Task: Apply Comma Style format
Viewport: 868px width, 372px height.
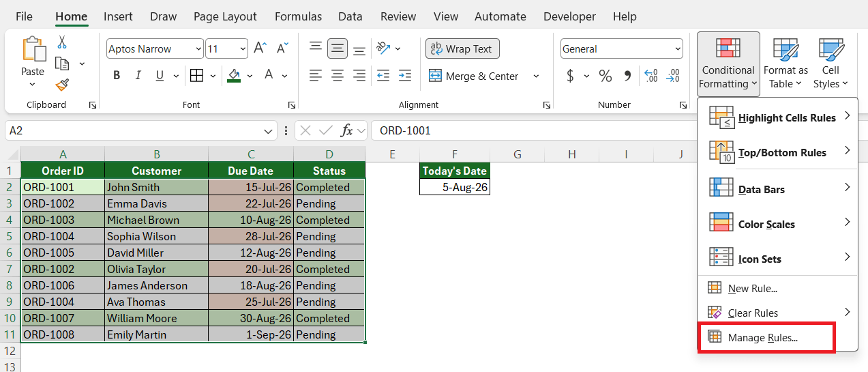Action: [x=627, y=76]
